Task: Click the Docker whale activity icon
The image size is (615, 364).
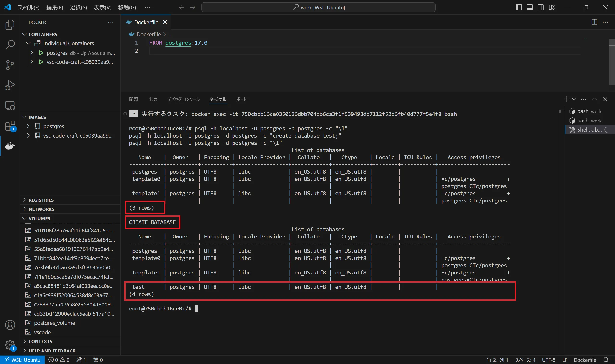Action: click(10, 146)
